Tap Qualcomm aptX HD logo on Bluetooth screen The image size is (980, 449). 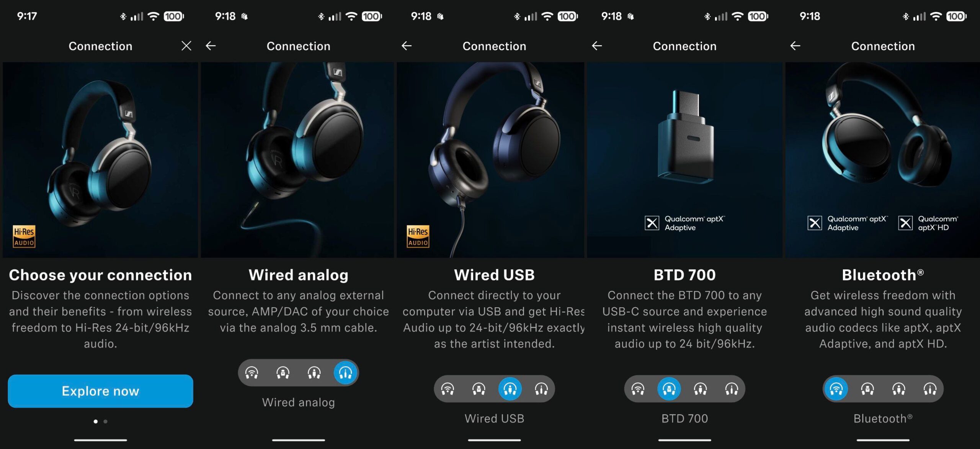click(x=928, y=223)
